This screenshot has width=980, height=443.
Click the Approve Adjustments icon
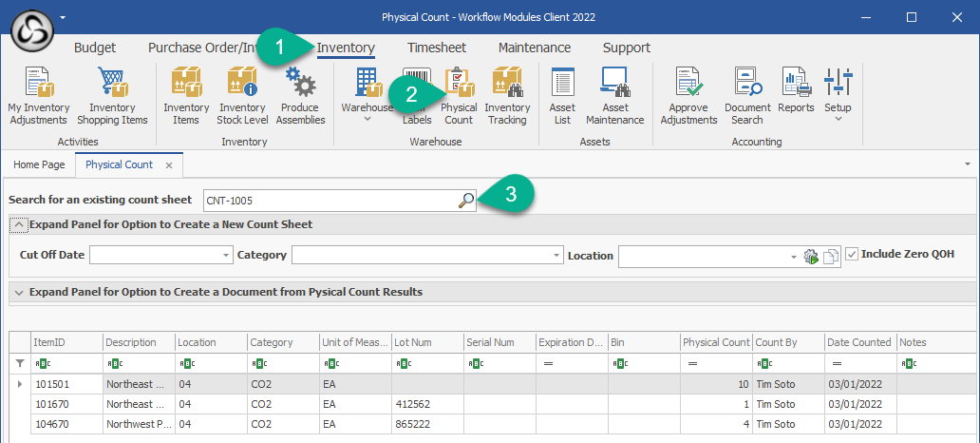(688, 96)
